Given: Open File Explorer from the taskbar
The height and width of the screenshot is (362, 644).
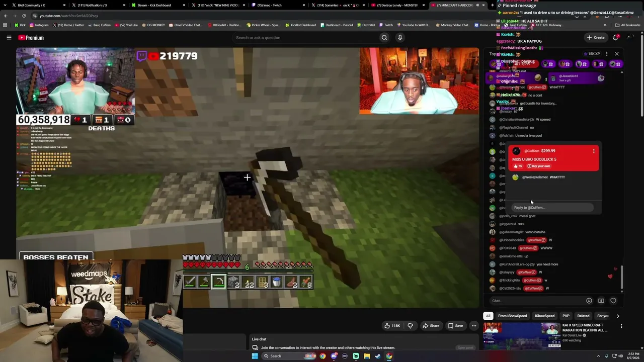Looking at the screenshot, I should tap(367, 356).
